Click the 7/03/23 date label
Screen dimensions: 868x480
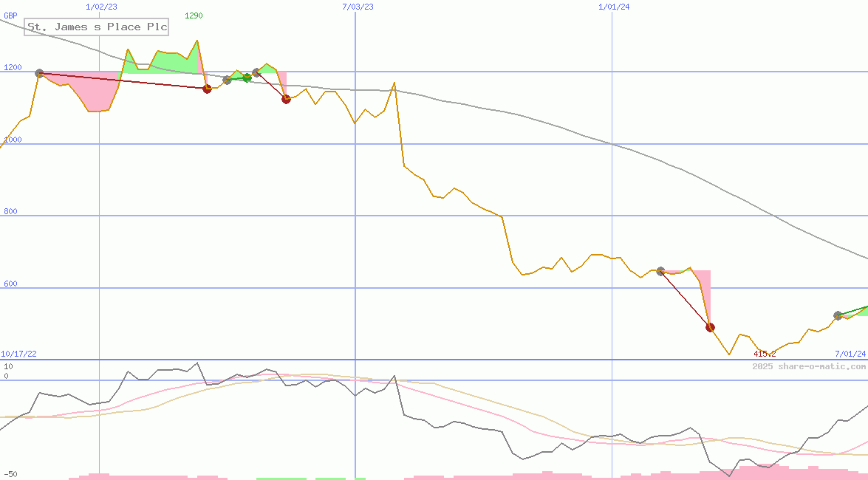click(x=358, y=7)
